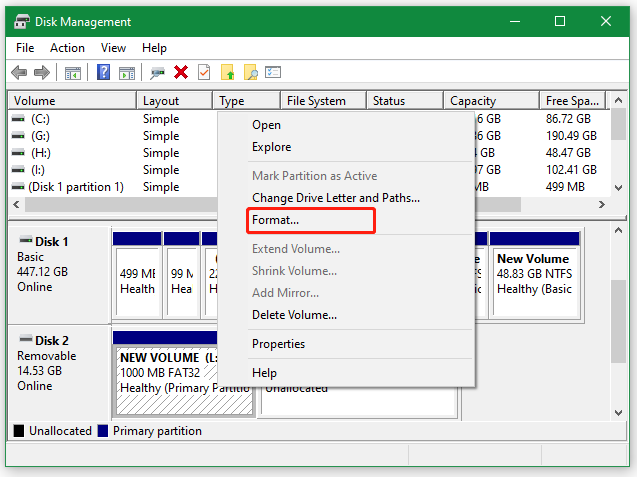Image resolution: width=637 pixels, height=477 pixels.
Task: Click the folder with magnifier icon
Action: 251,72
